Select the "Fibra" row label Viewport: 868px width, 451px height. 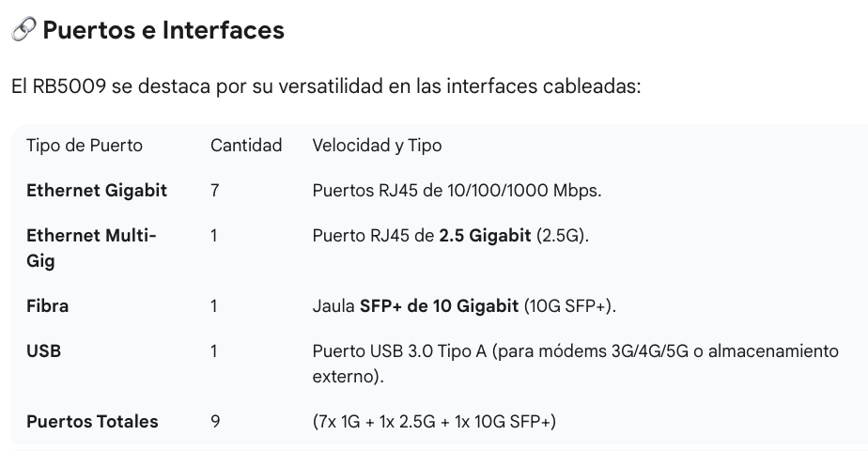pyautogui.click(x=48, y=306)
